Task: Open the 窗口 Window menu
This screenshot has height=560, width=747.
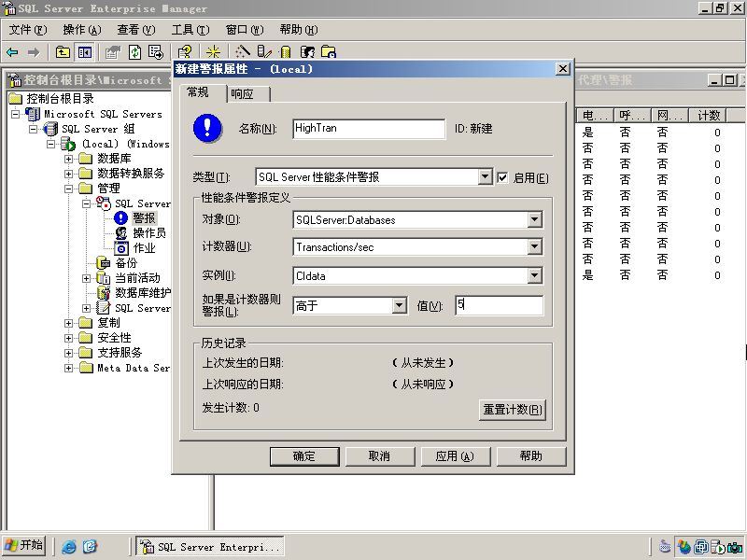Action: tap(245, 30)
